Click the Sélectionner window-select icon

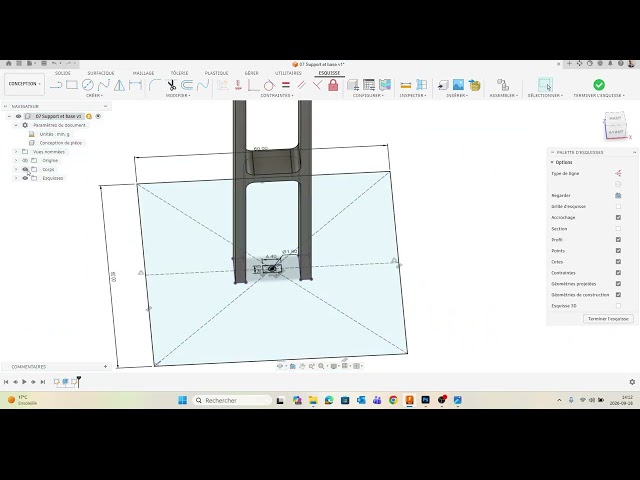[x=545, y=84]
